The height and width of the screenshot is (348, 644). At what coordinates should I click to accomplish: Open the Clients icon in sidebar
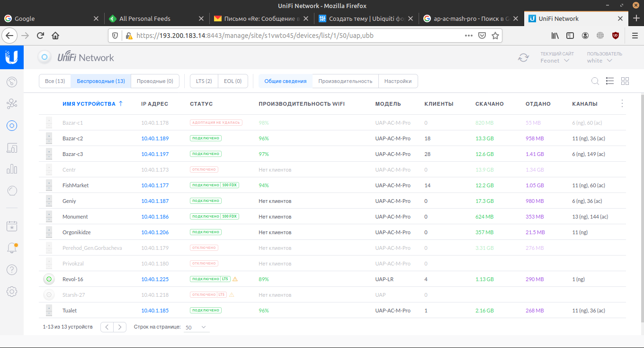[x=12, y=147]
